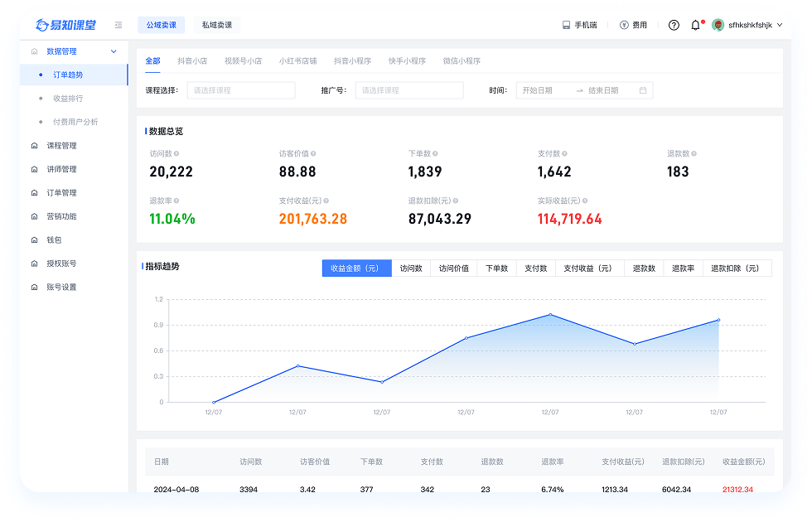Screen dimensions: 812x522
Task: Open 收益排行 in the sidebar
Action: point(68,99)
